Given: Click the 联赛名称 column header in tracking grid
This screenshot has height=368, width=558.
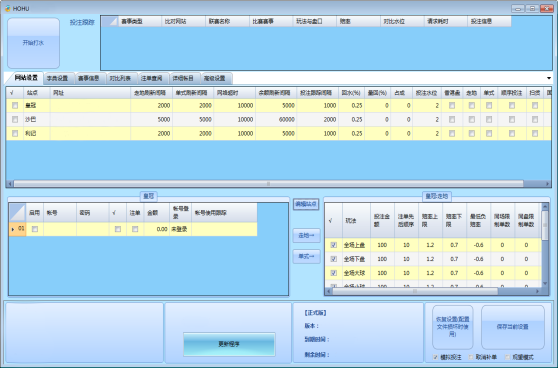Looking at the screenshot, I should tap(227, 21).
